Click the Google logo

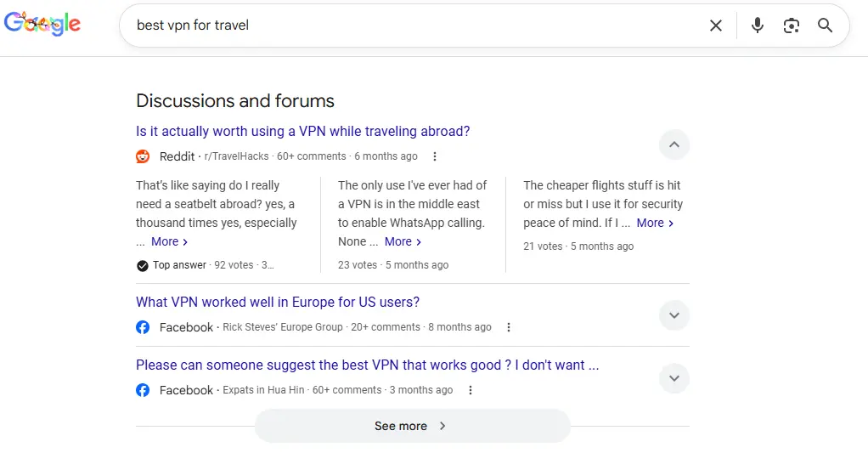point(42,25)
